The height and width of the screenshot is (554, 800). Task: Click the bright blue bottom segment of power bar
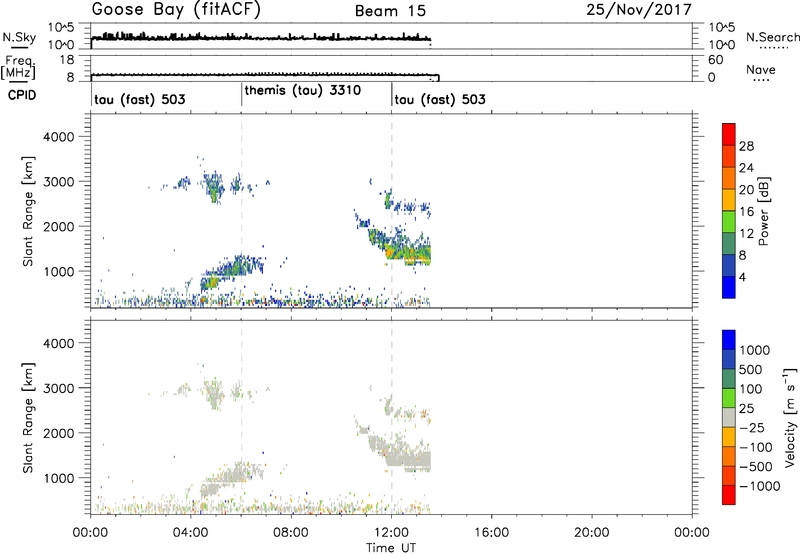729,287
